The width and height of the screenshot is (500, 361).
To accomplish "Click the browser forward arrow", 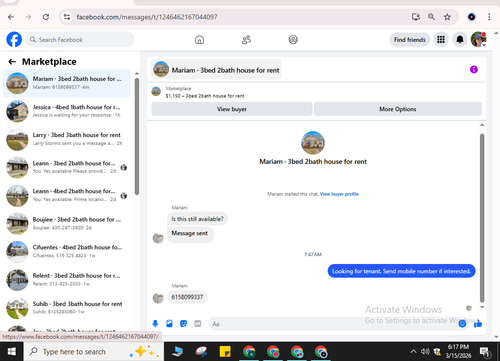I will [x=28, y=17].
